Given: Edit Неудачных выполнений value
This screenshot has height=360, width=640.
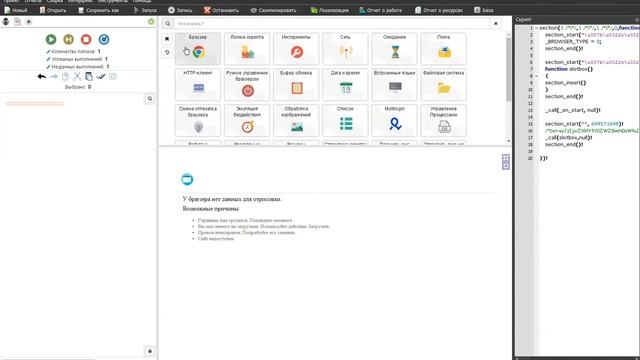Looking at the screenshot, I should pyautogui.click(x=78, y=67).
